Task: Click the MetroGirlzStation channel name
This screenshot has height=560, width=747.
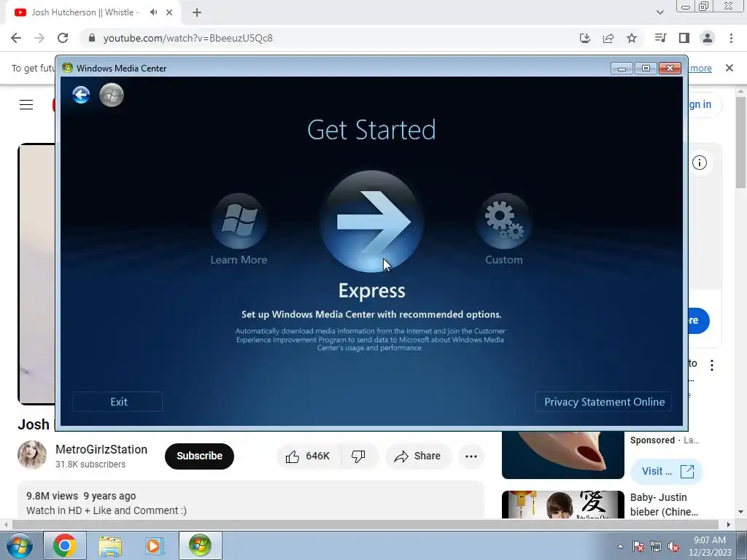Action: (x=101, y=449)
